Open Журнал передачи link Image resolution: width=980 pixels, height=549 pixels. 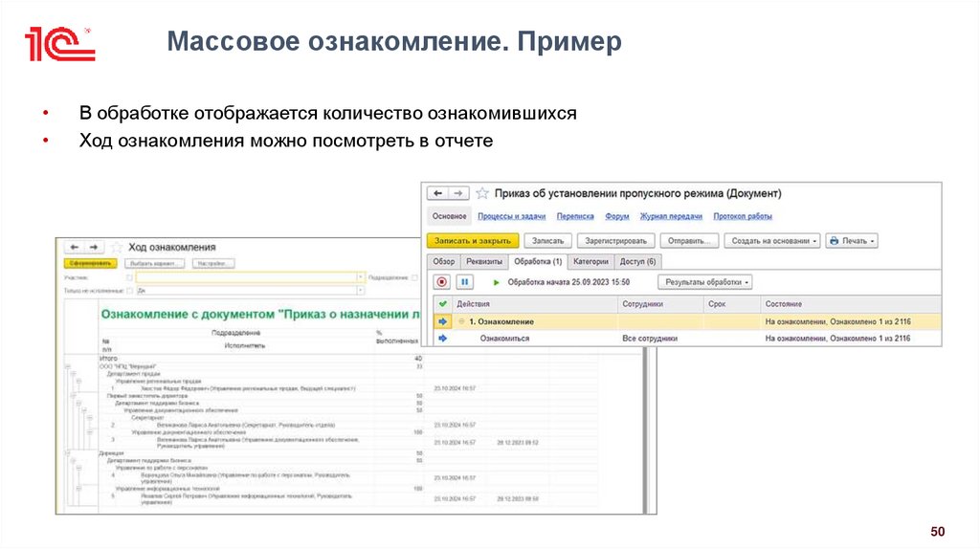pyautogui.click(x=671, y=216)
